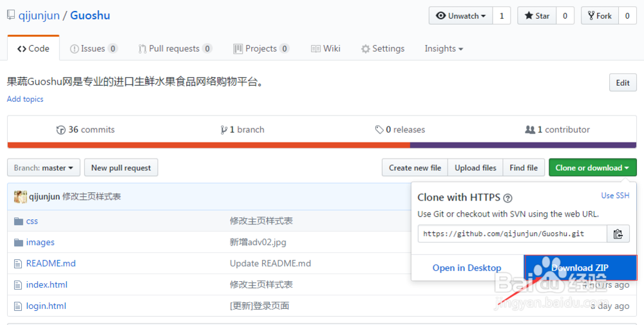Click Upload files button
Image resolution: width=644 pixels, height=325 pixels.
[475, 168]
